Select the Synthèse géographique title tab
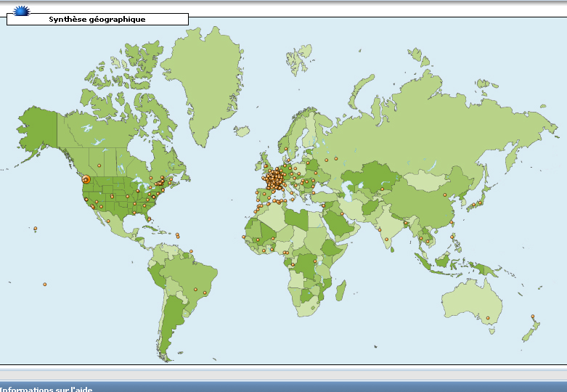This screenshot has width=567, height=392. click(x=97, y=20)
